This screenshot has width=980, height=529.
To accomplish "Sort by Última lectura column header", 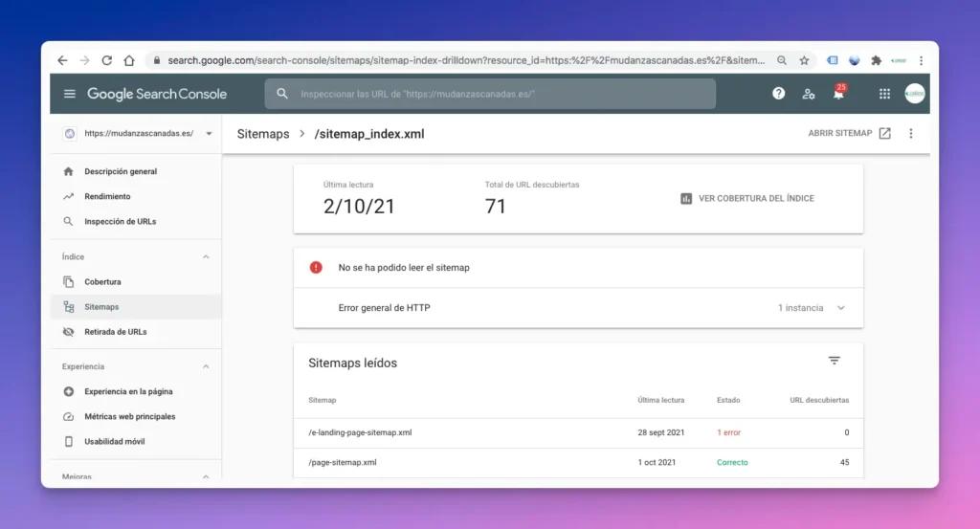I will 660,401.
